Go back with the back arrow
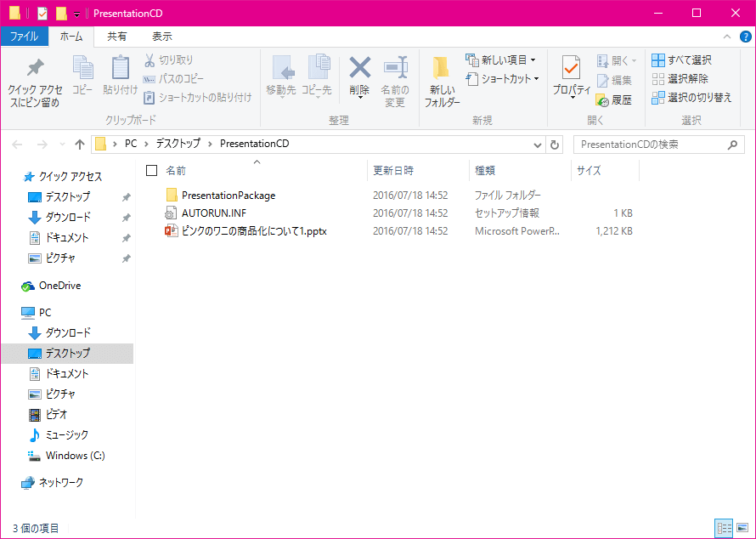This screenshot has width=756, height=539. tap(17, 145)
